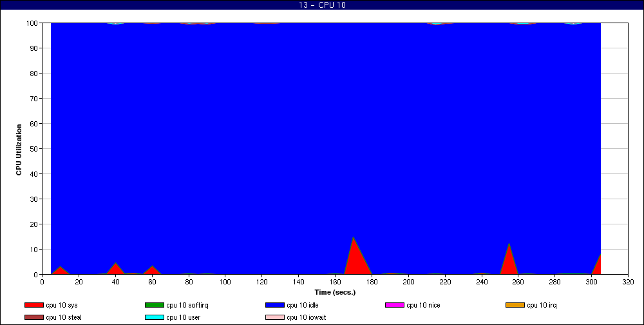This screenshot has height=325, width=644.
Task: Click the green cpu 10 softirq legend swatch
Action: [x=155, y=305]
